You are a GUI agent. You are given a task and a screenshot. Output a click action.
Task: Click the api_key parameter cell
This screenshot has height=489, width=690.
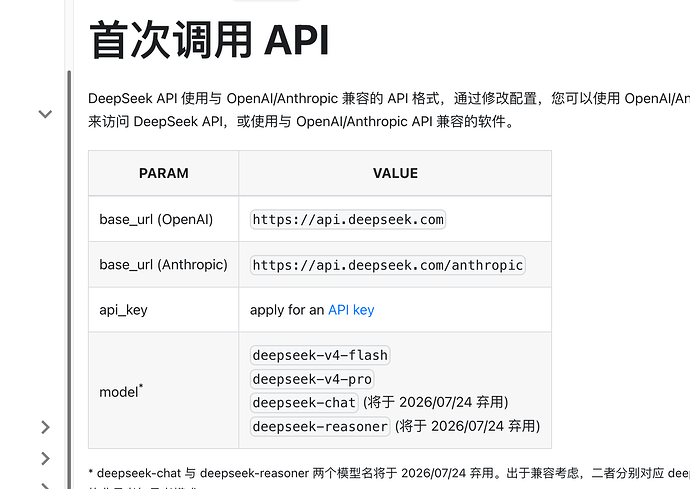164,310
